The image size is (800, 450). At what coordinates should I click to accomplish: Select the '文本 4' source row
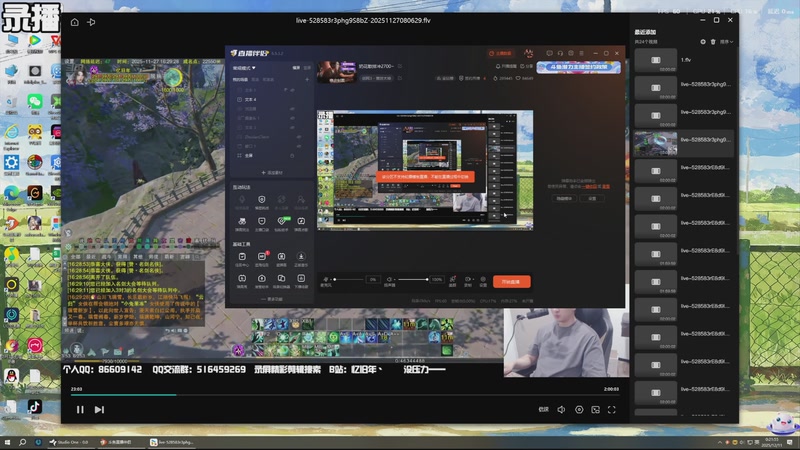(x=273, y=99)
